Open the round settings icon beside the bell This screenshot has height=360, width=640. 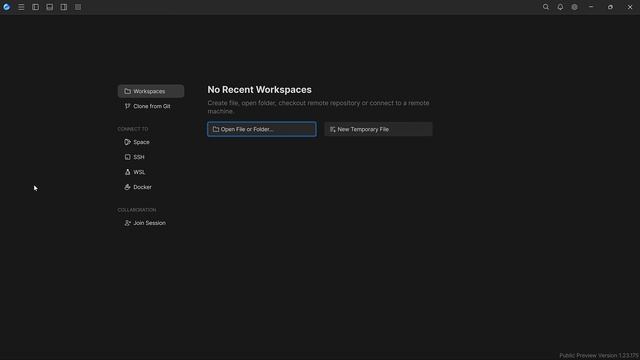574,7
